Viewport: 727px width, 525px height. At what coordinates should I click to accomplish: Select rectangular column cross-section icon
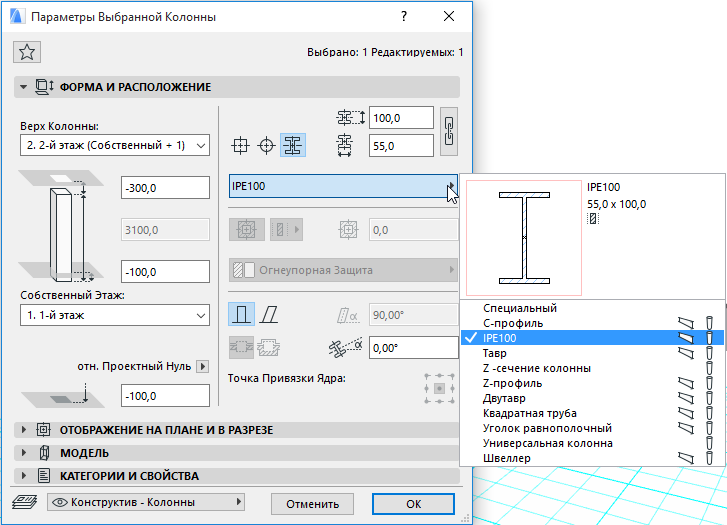pos(240,146)
